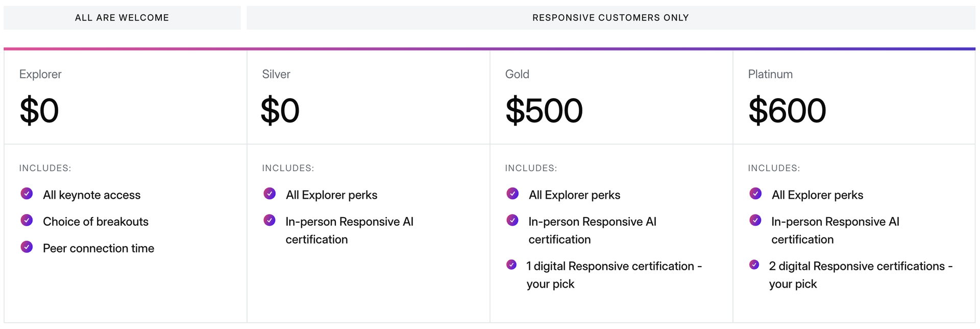The height and width of the screenshot is (329, 980).
Task: Click the INCLUDES: label in the Explorer column
Action: (x=45, y=168)
